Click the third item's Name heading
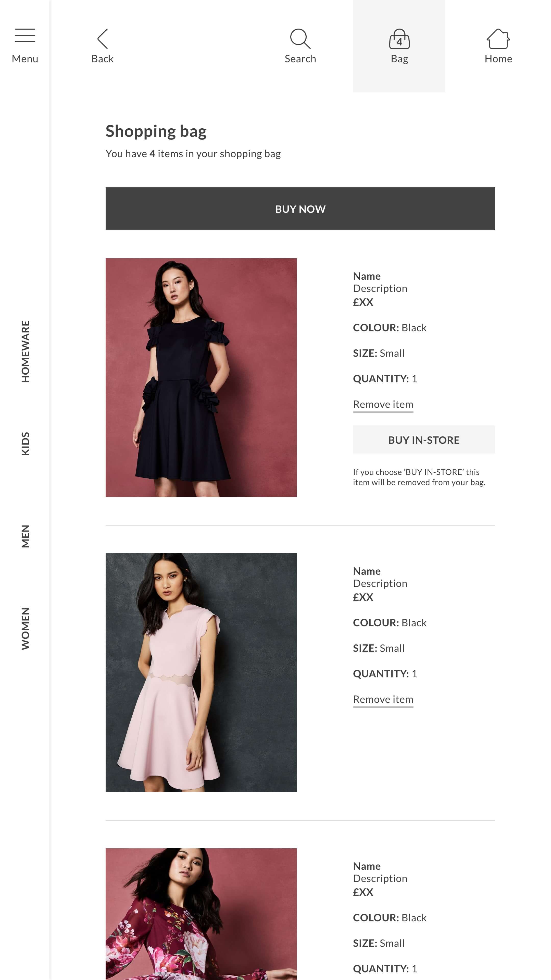 pyautogui.click(x=367, y=866)
